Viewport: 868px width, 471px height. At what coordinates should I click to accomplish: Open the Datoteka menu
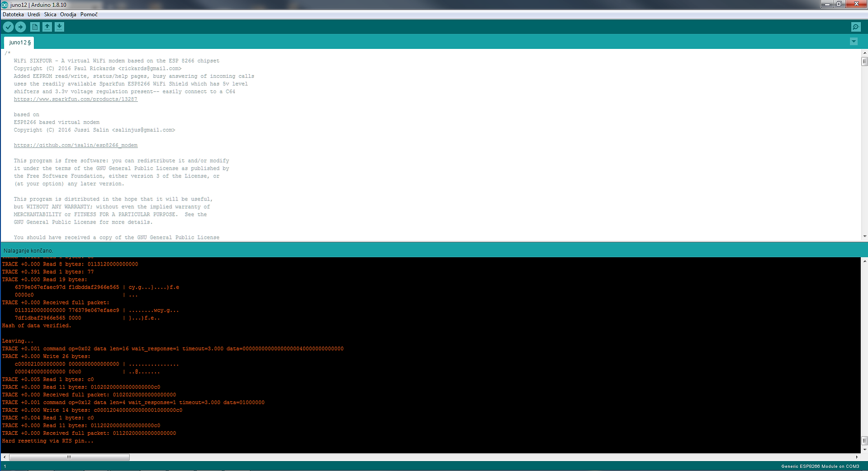pos(13,14)
